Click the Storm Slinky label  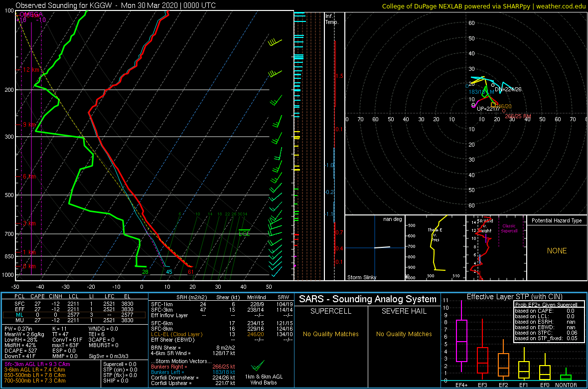click(x=361, y=277)
